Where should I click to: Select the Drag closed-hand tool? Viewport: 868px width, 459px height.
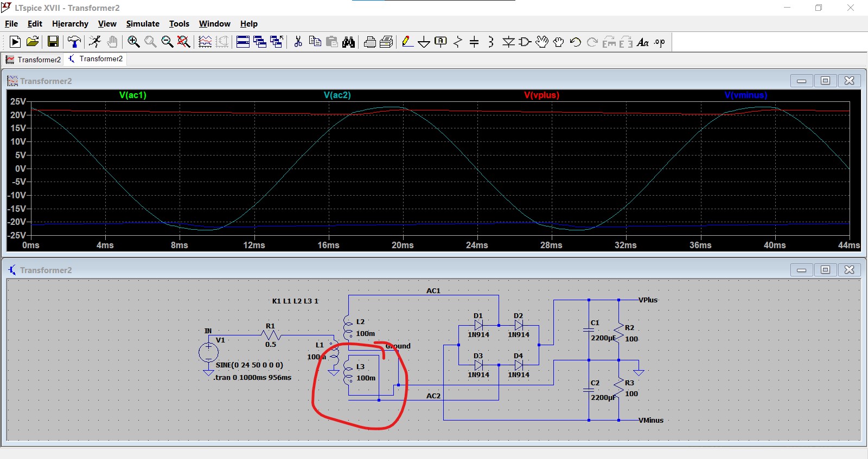559,42
